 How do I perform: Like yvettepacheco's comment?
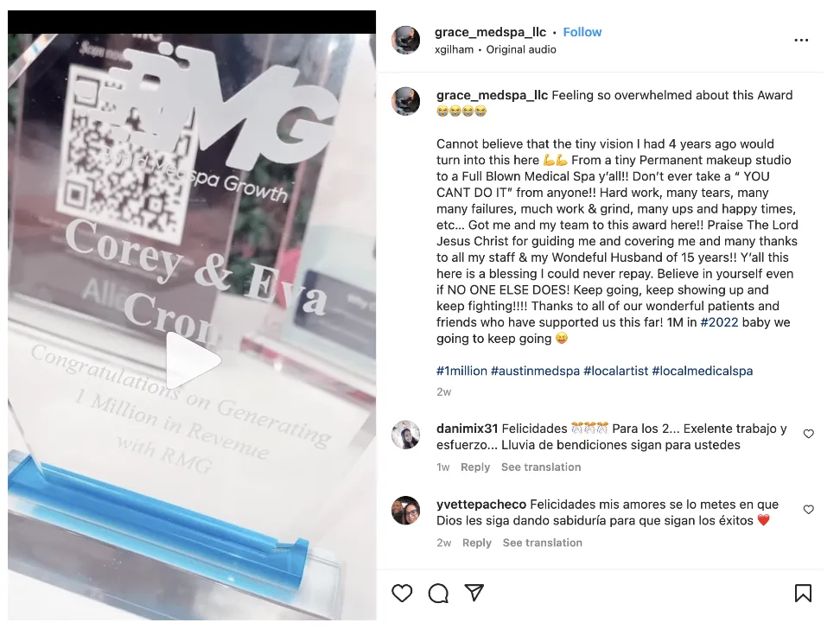808,509
